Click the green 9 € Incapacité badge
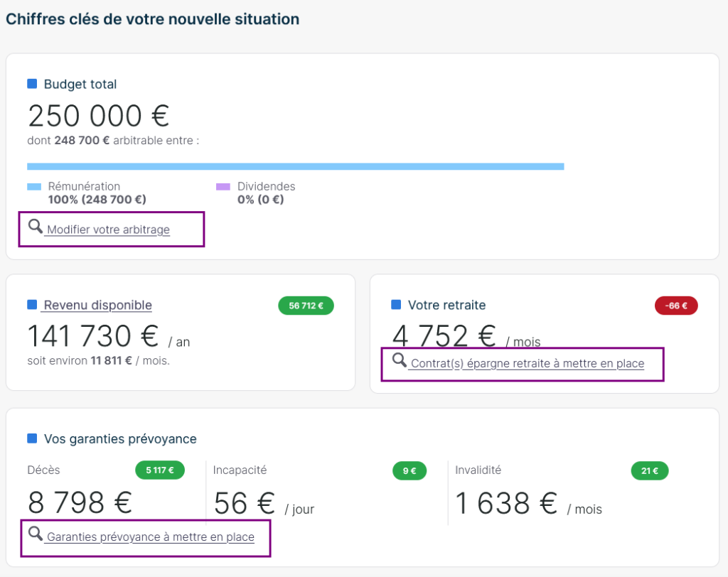 pos(409,470)
